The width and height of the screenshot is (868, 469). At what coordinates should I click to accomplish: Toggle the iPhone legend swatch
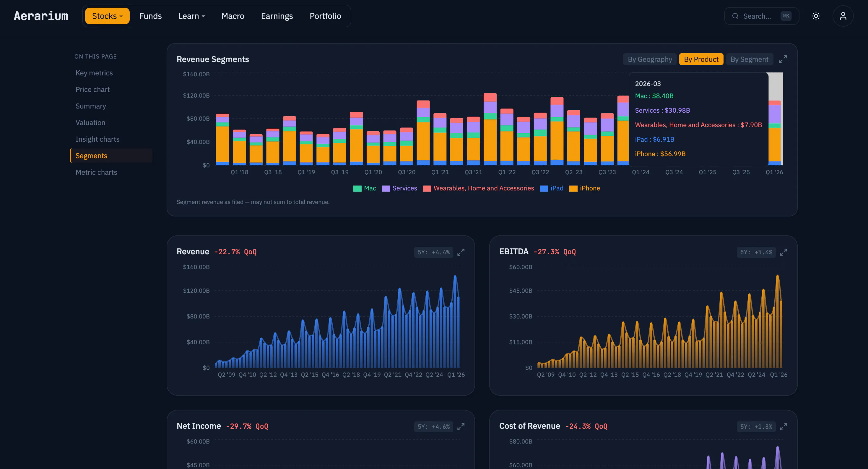573,188
